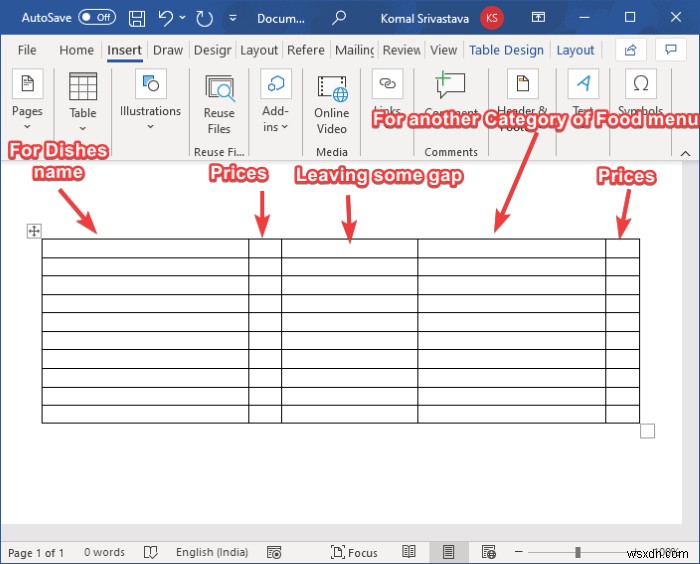Click the Undo arrow icon
The image size is (700, 564).
click(166, 18)
